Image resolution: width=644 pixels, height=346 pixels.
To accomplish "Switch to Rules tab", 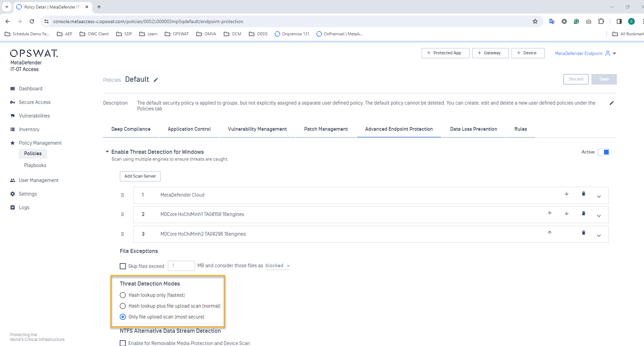I will [521, 129].
